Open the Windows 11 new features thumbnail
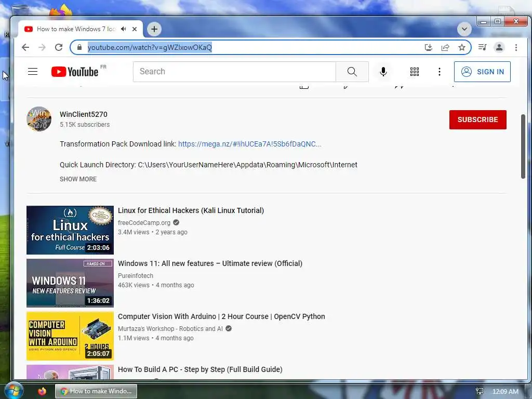This screenshot has height=399, width=532. pos(70,283)
